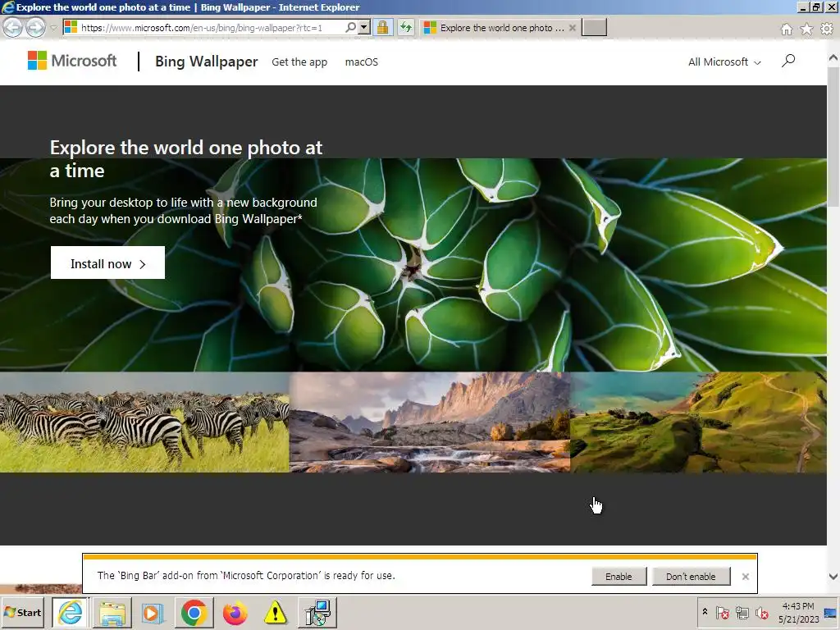Open the address bar autocomplete dropdown arrow
The image size is (840, 630).
coord(364,27)
